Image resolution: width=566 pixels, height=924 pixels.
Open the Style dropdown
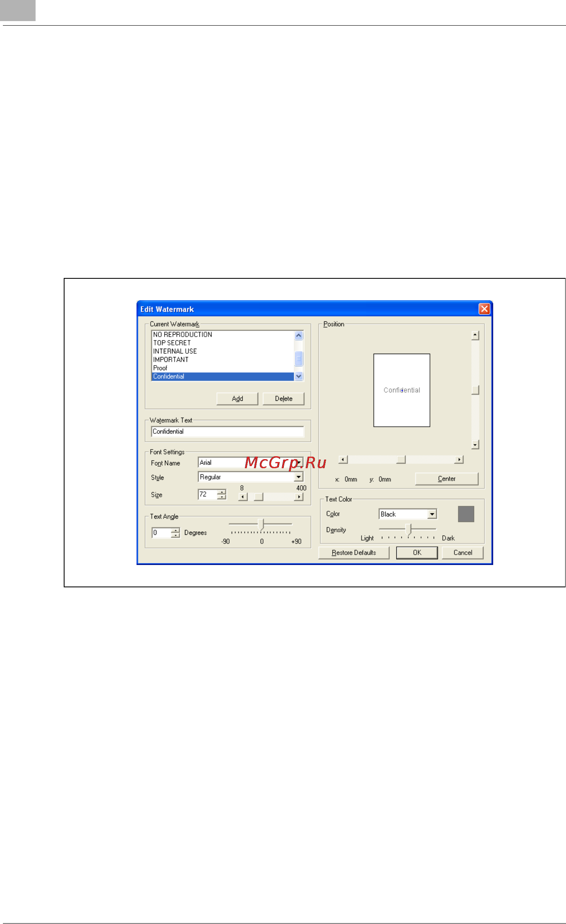(x=299, y=477)
